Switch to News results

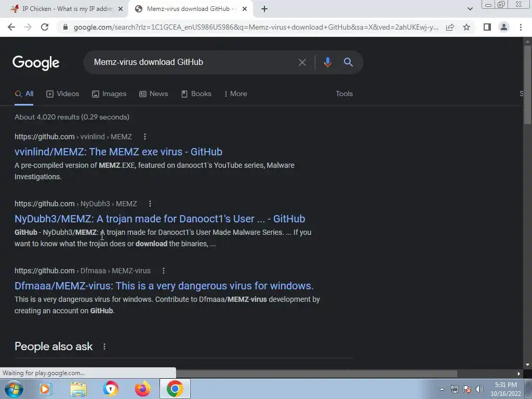(154, 94)
